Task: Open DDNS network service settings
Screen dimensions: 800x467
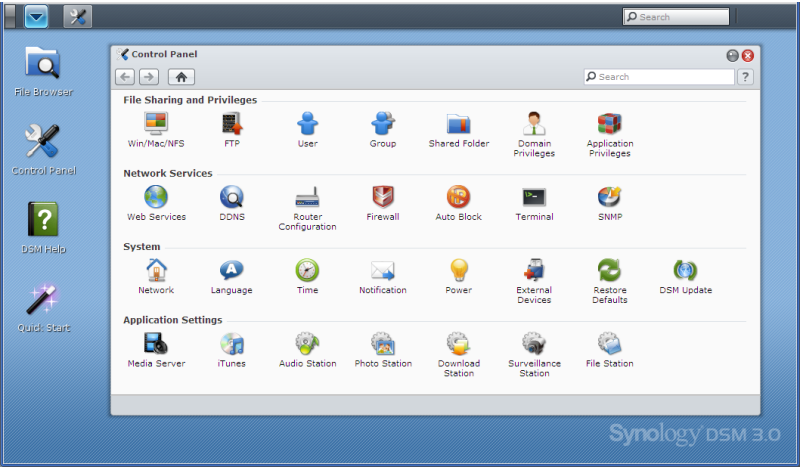Action: [232, 197]
